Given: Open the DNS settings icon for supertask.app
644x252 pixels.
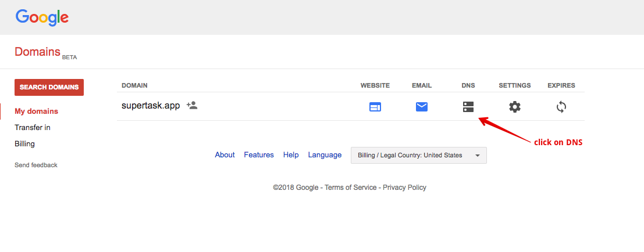Looking at the screenshot, I should point(468,107).
